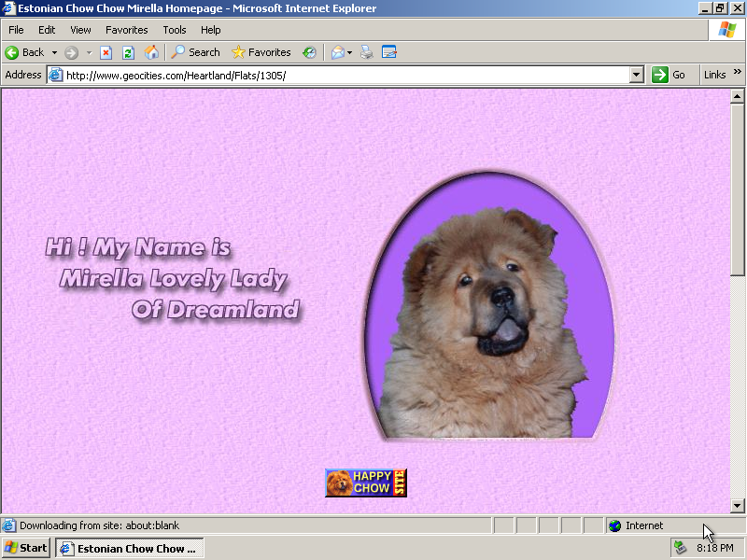Open the History toolbar icon
This screenshot has width=747, height=560.
(309, 52)
